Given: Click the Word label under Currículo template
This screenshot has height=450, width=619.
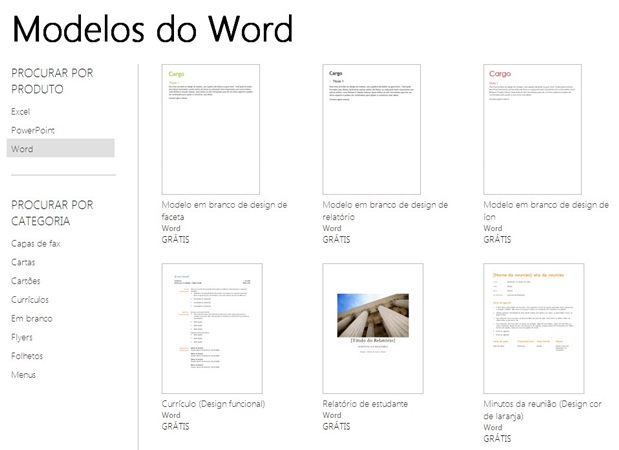Looking at the screenshot, I should (171, 415).
